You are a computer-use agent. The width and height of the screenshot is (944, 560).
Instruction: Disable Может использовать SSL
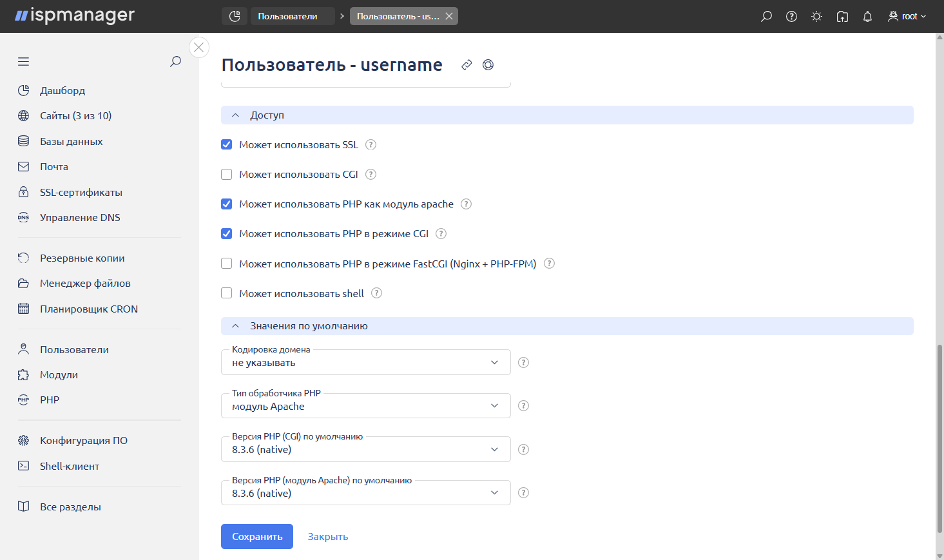226,144
